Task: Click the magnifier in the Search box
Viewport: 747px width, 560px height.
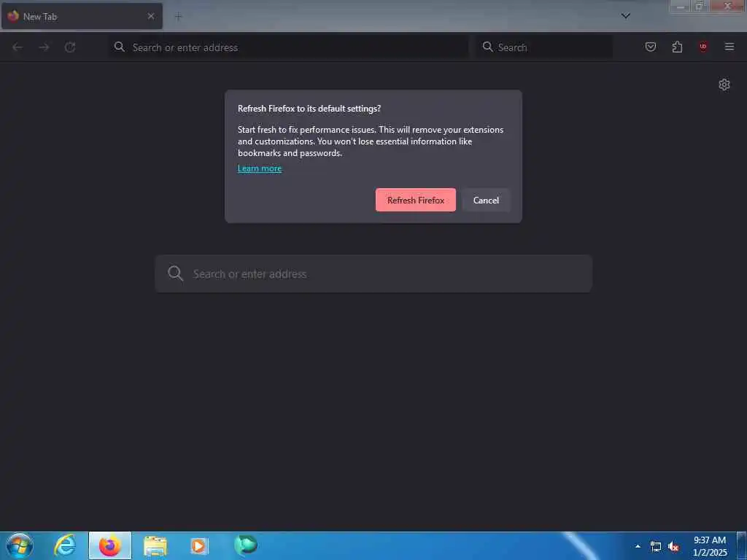Action: [x=487, y=47]
